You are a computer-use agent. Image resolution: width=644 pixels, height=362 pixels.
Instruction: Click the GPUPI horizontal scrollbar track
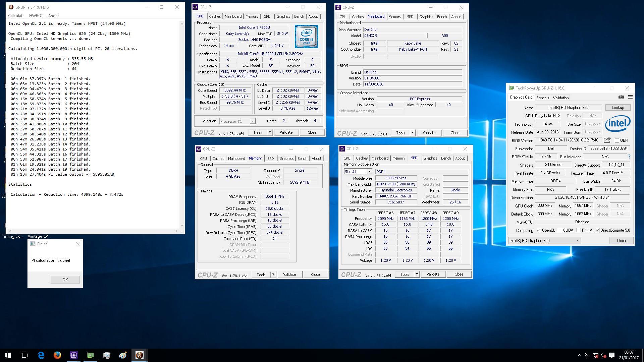(94, 231)
